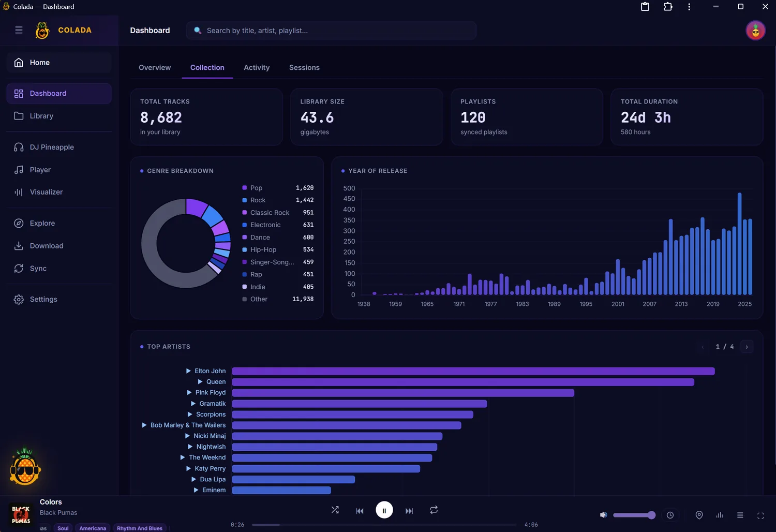Expand Scorpions artist row
This screenshot has width=776, height=532.
coord(190,415)
